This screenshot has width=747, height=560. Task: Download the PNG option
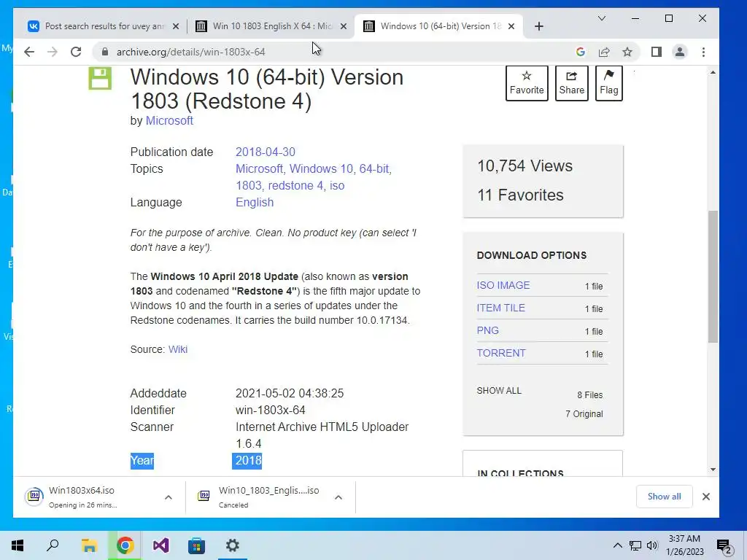point(488,330)
